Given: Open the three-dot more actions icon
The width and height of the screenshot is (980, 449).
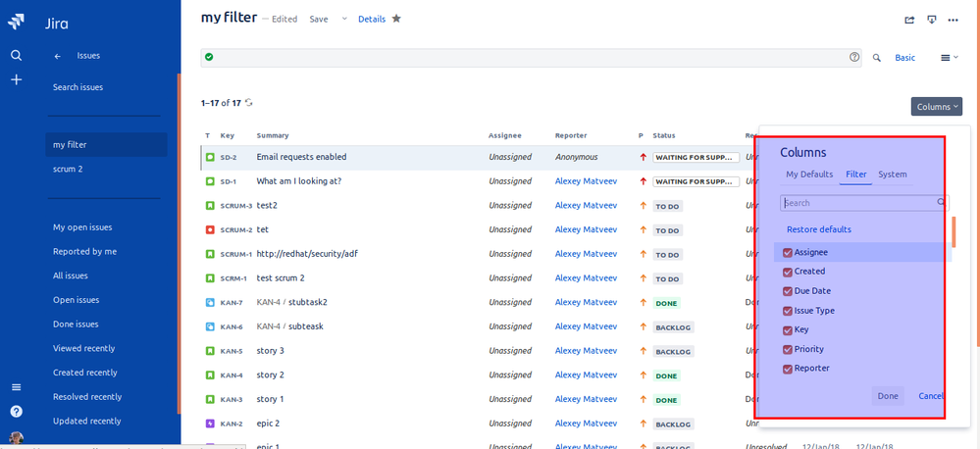Looking at the screenshot, I should (953, 20).
